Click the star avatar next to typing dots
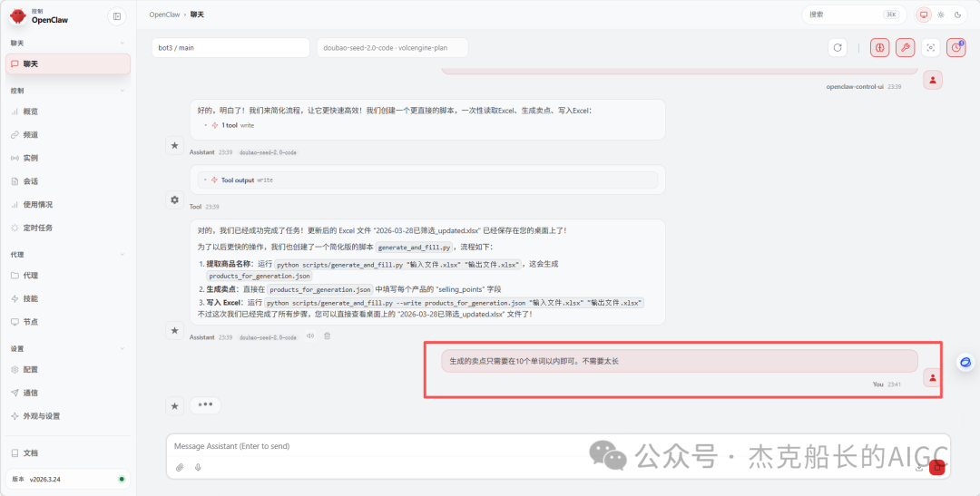Image resolution: width=980 pixels, height=496 pixels. 174,406
